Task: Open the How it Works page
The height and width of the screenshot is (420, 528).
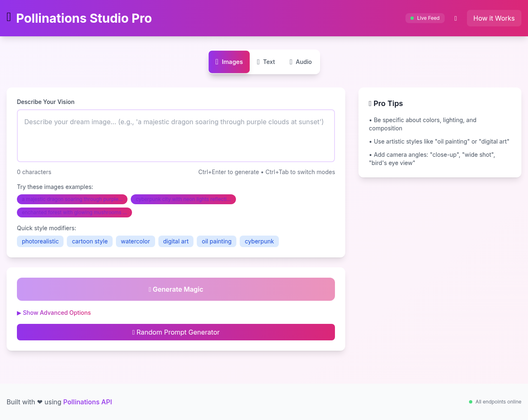Action: click(494, 18)
